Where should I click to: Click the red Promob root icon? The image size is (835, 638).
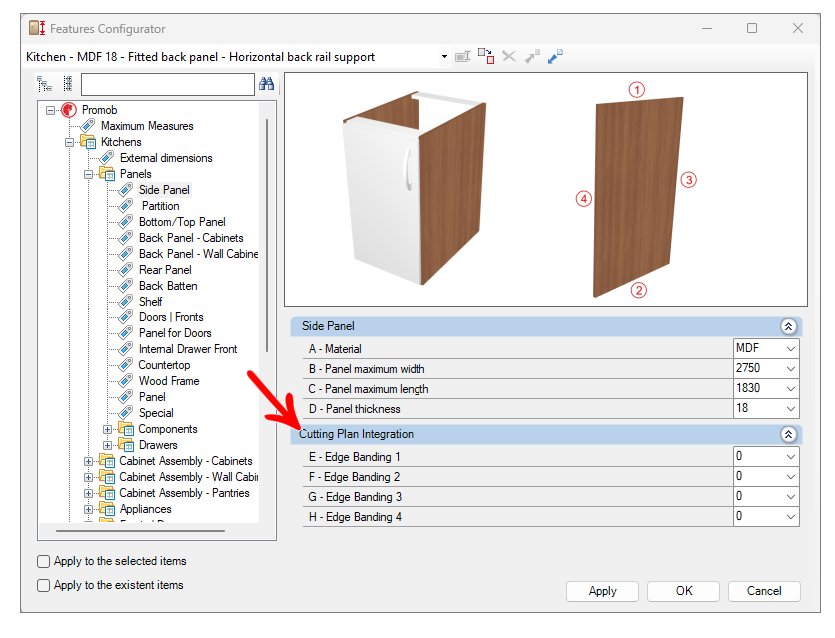[69, 110]
